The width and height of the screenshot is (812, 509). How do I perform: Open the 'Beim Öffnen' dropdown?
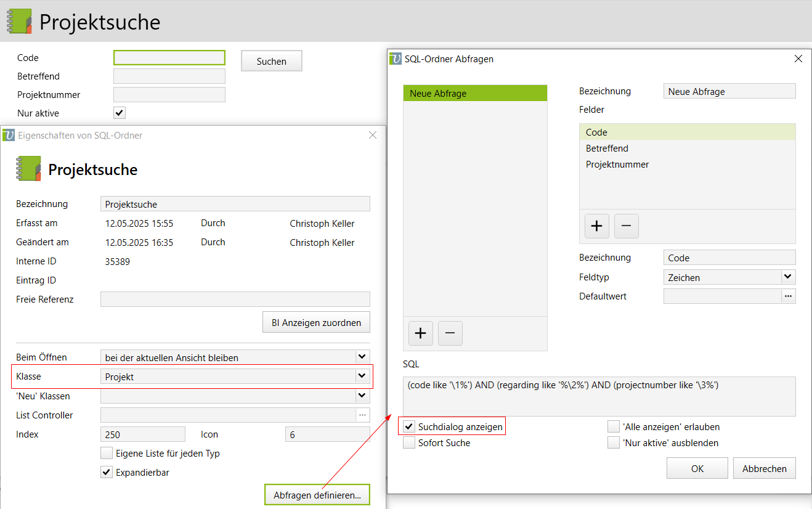362,357
